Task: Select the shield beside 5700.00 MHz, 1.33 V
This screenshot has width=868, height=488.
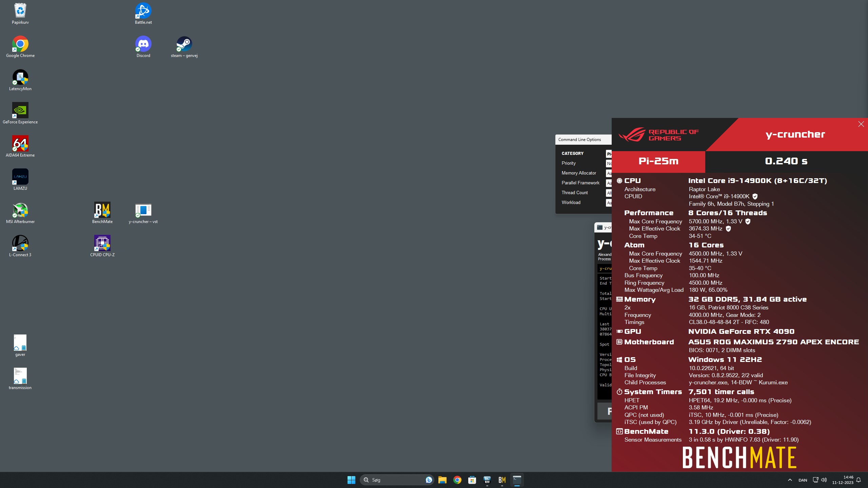Action: tap(748, 222)
